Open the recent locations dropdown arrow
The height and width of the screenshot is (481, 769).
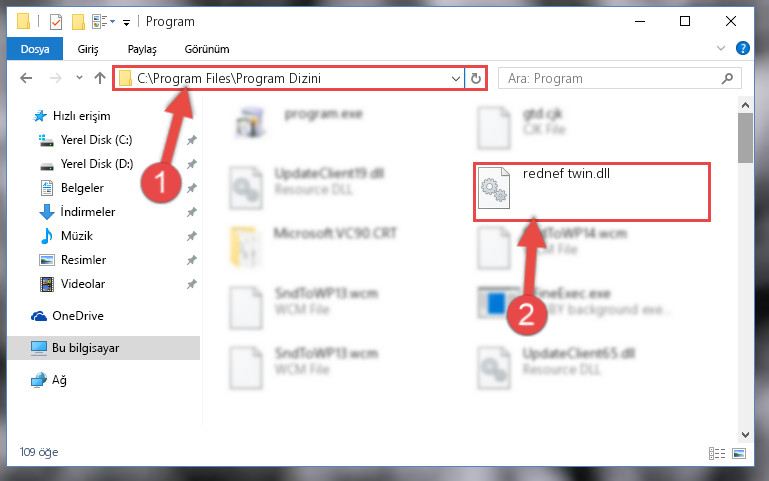[79, 78]
